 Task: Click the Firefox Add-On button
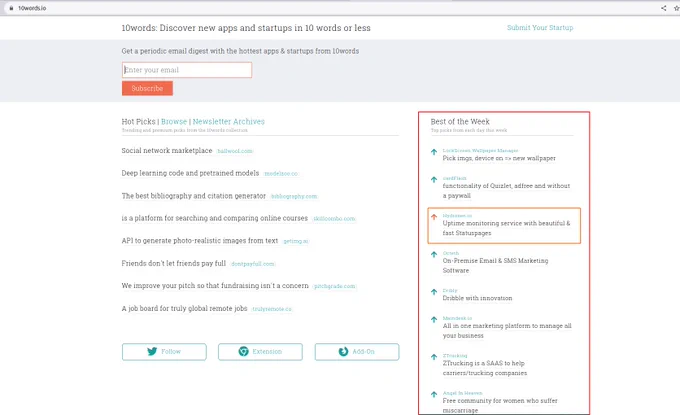point(357,352)
